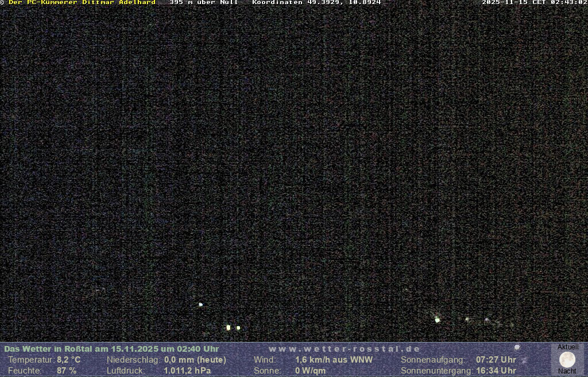This screenshot has height=377, width=588.
Task: Click the Sonnenuntergang time 16:34 Uhr
Action: 496,371
